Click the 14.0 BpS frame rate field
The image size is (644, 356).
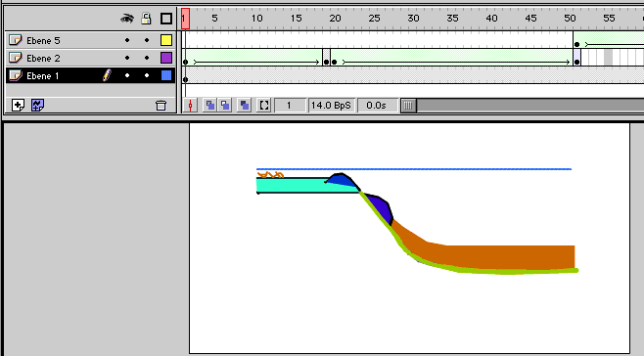(x=331, y=106)
